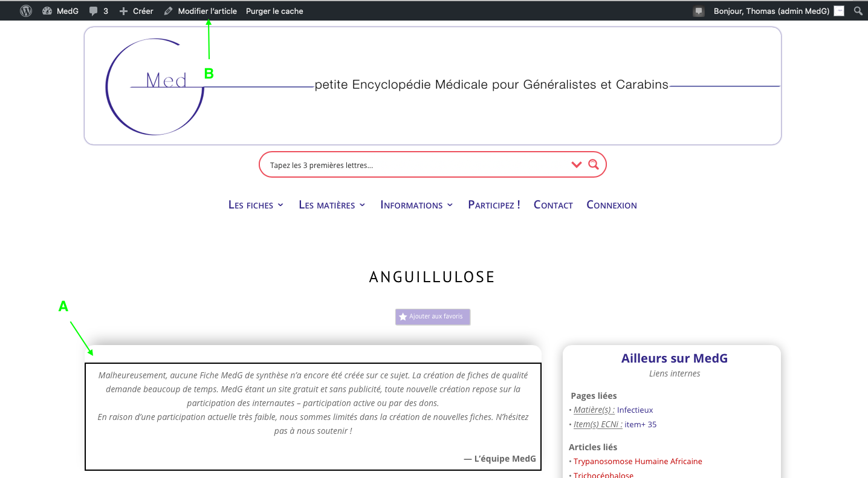Viewport: 868px width, 478px height.
Task: Open the Créer new content menu
Action: pos(136,11)
